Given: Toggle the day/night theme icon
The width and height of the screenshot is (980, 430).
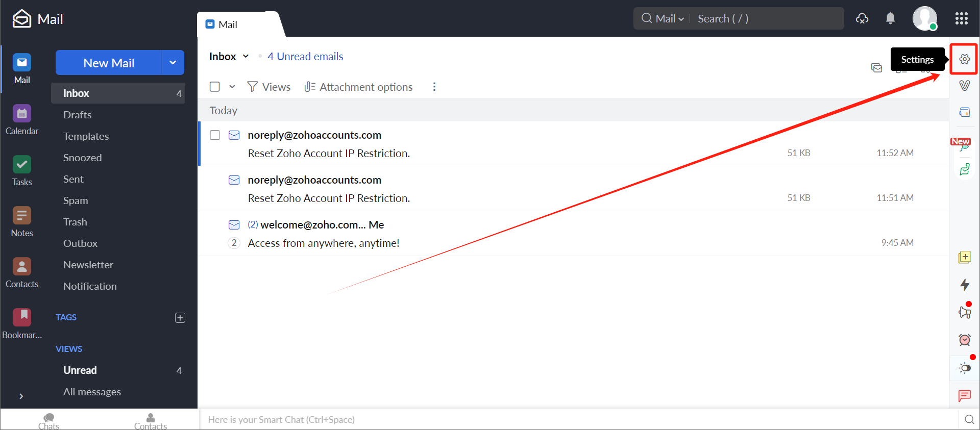Looking at the screenshot, I should pos(965,368).
